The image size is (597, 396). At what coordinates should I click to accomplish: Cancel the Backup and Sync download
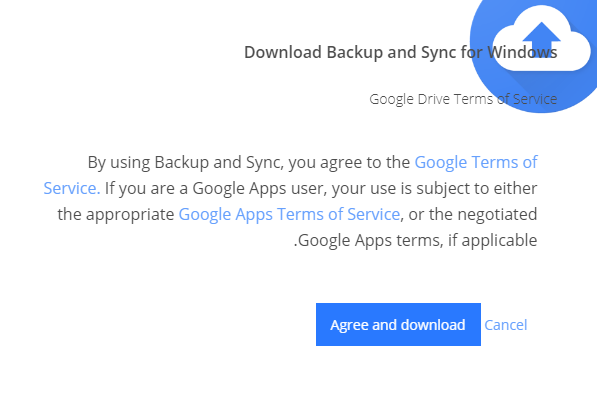[x=506, y=325]
